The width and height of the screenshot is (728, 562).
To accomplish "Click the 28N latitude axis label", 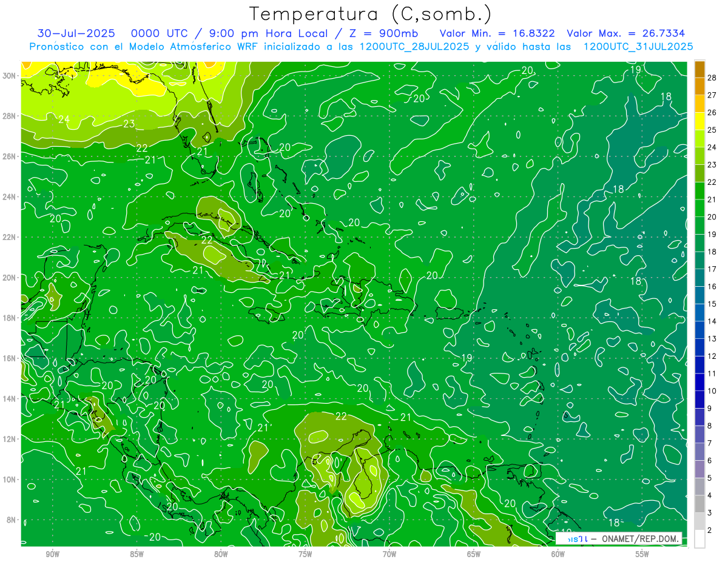I will 10,116.
